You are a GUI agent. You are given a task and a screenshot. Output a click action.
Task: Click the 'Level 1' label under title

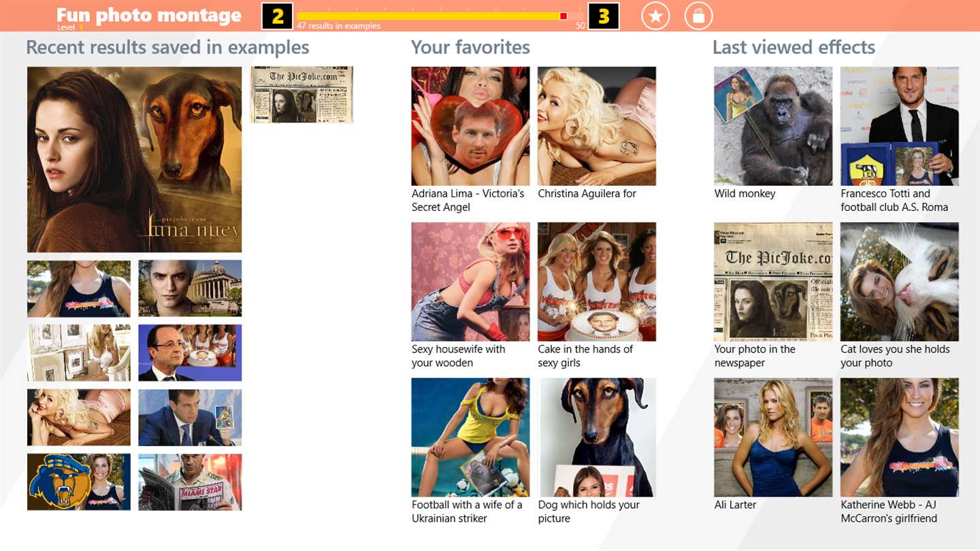pos(70,27)
